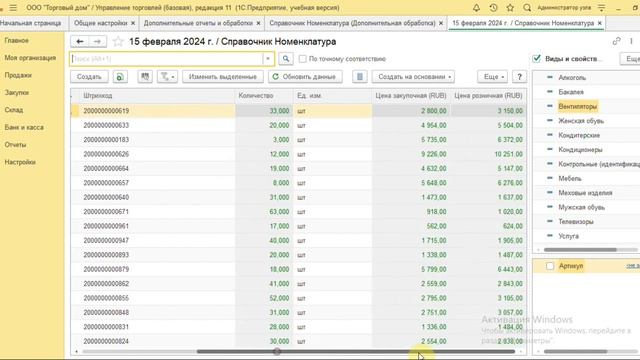Select Женская обувь in kinds list
This screenshot has width=640, height=360.
click(581, 121)
